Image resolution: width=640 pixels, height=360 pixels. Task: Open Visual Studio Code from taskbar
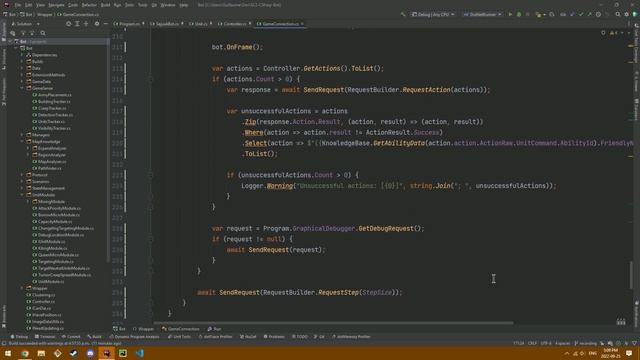click(x=140, y=353)
